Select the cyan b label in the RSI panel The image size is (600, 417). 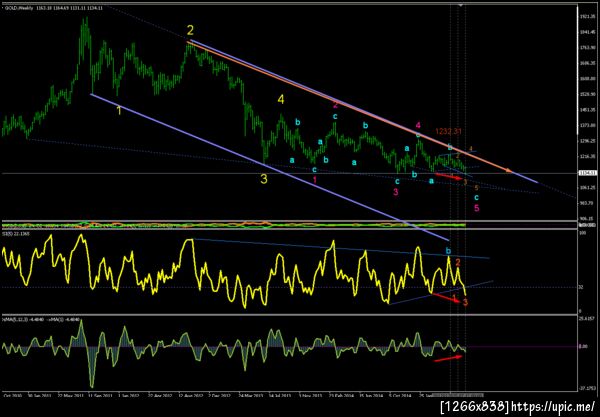pos(448,251)
